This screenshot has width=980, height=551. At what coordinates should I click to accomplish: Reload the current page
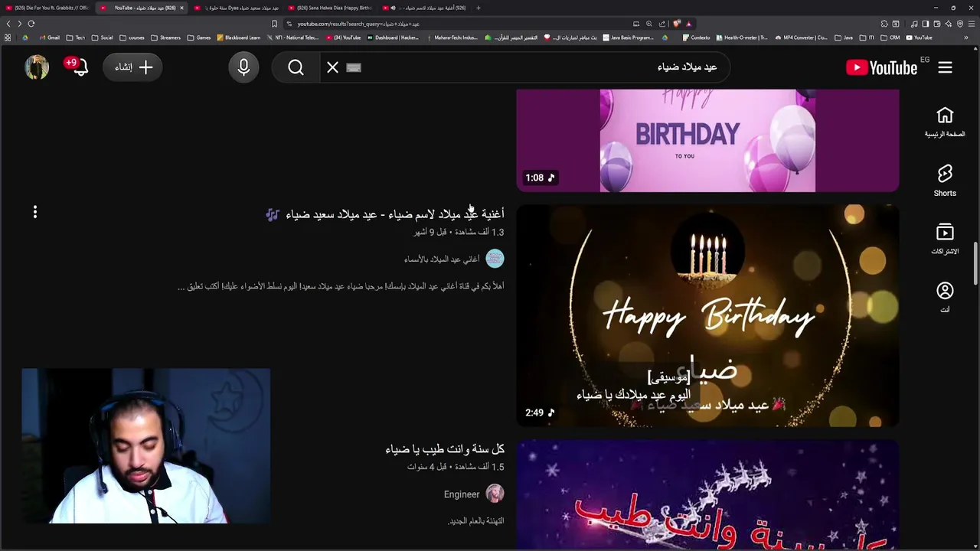(x=31, y=24)
